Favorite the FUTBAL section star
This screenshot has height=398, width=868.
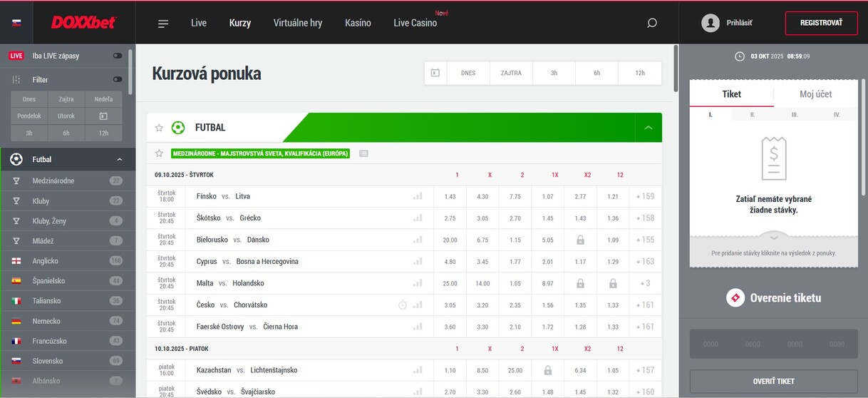tap(159, 128)
